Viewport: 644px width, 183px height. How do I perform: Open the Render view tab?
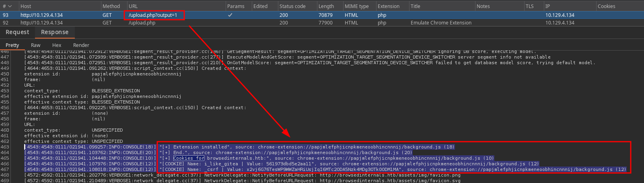(x=81, y=45)
